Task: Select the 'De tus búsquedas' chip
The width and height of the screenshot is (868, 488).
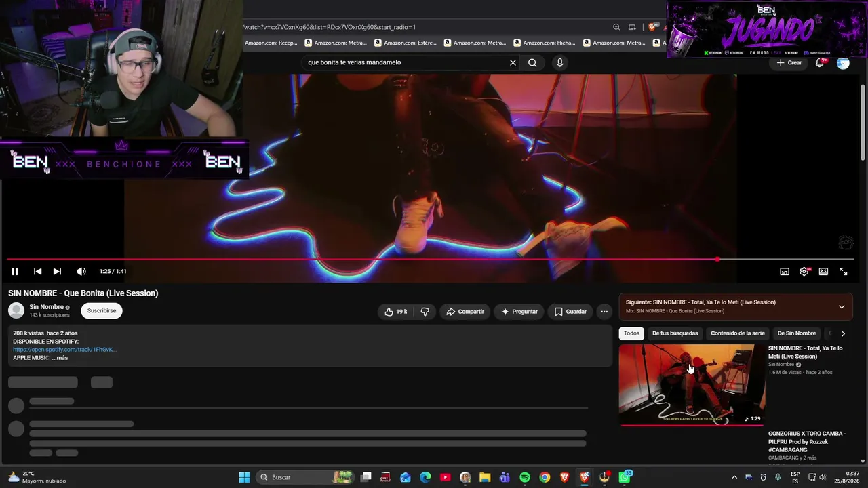Action: click(675, 333)
